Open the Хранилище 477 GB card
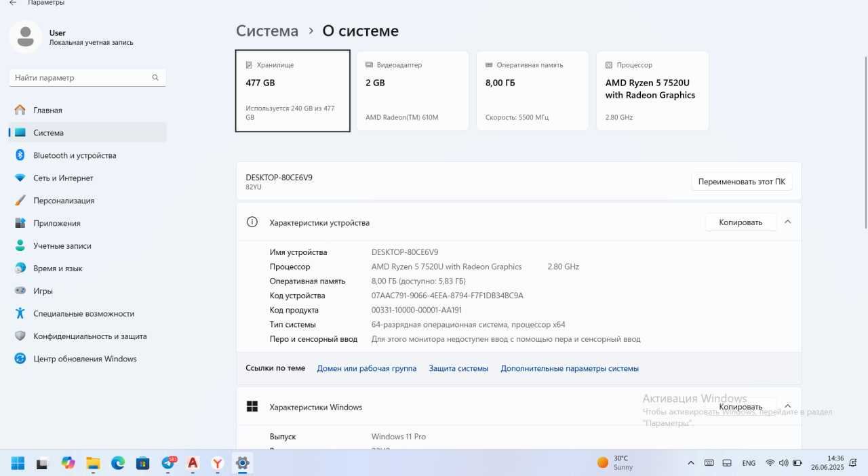 pos(293,91)
